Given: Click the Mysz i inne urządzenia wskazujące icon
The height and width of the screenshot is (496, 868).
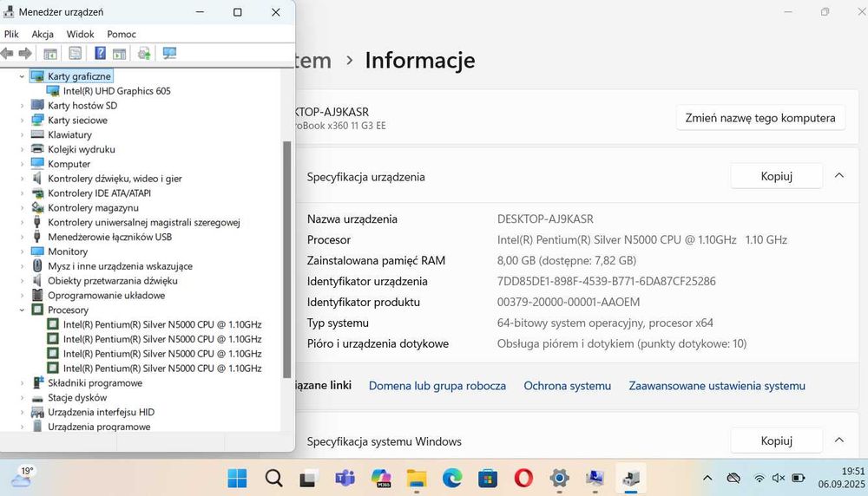Looking at the screenshot, I should click(x=37, y=266).
